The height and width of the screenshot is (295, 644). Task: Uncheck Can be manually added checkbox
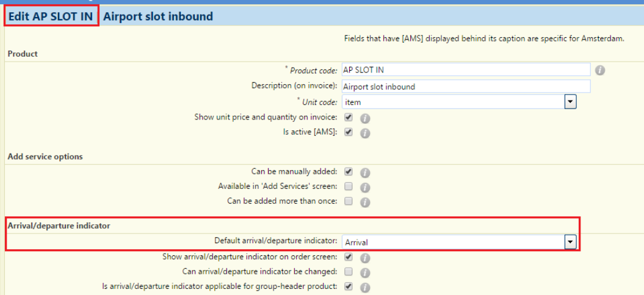tap(349, 171)
